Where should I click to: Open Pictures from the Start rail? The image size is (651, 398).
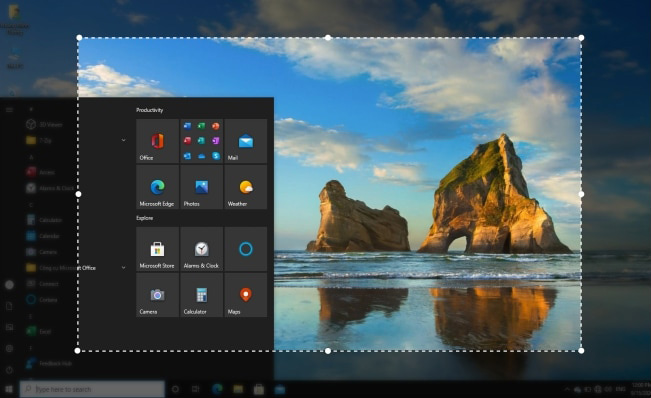tap(9, 327)
